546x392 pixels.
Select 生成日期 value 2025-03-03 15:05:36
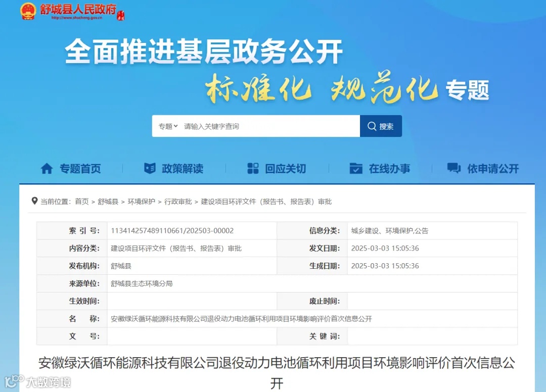pos(385,266)
